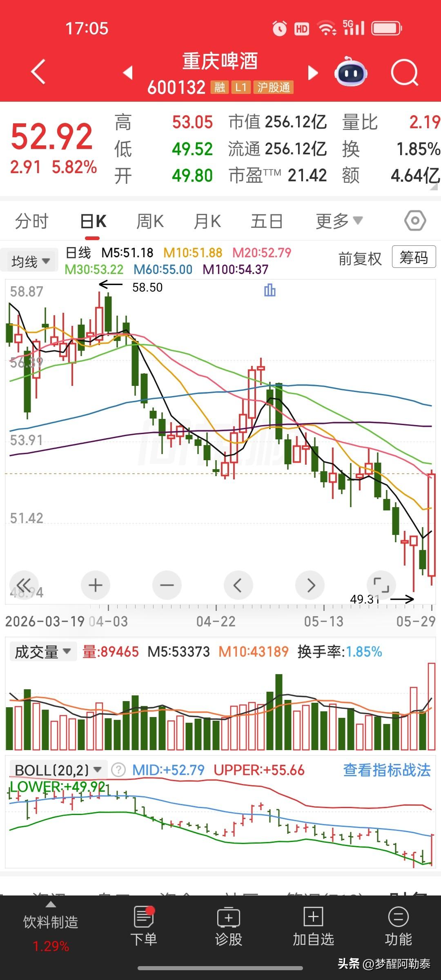Expand chart to fullscreen
This screenshot has width=441, height=980.
381,585
